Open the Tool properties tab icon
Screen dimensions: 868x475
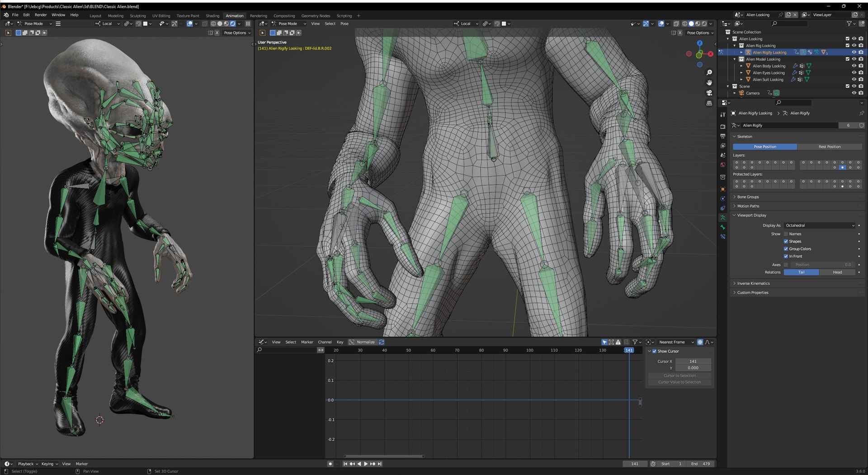pos(722,114)
